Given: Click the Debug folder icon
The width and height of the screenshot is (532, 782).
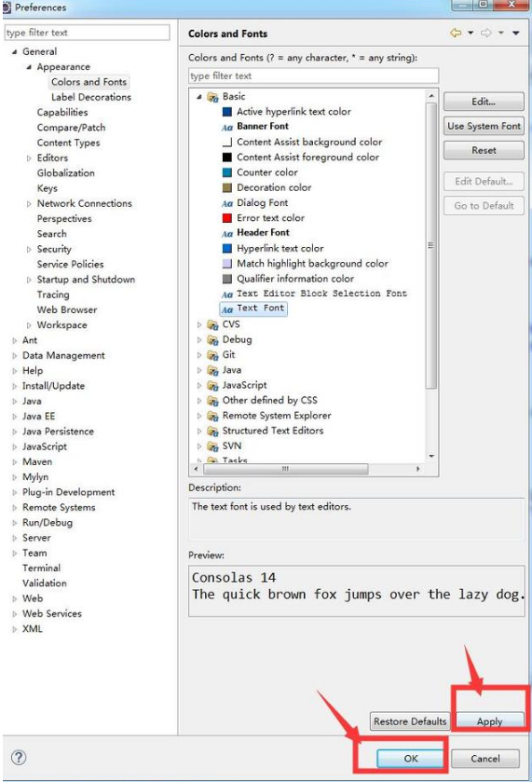Looking at the screenshot, I should click(213, 340).
